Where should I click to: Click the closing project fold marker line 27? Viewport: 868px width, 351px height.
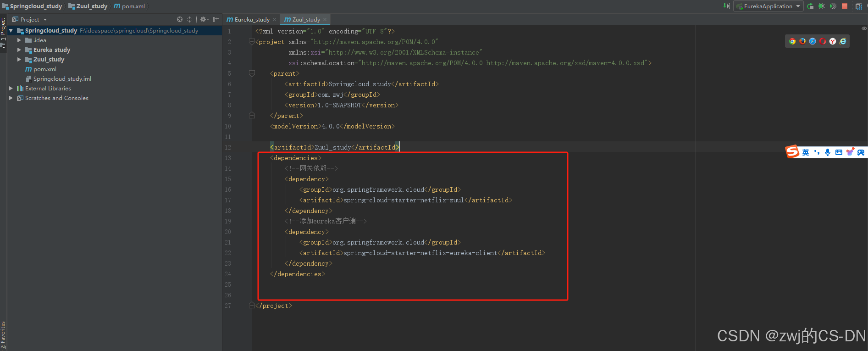pyautogui.click(x=252, y=306)
